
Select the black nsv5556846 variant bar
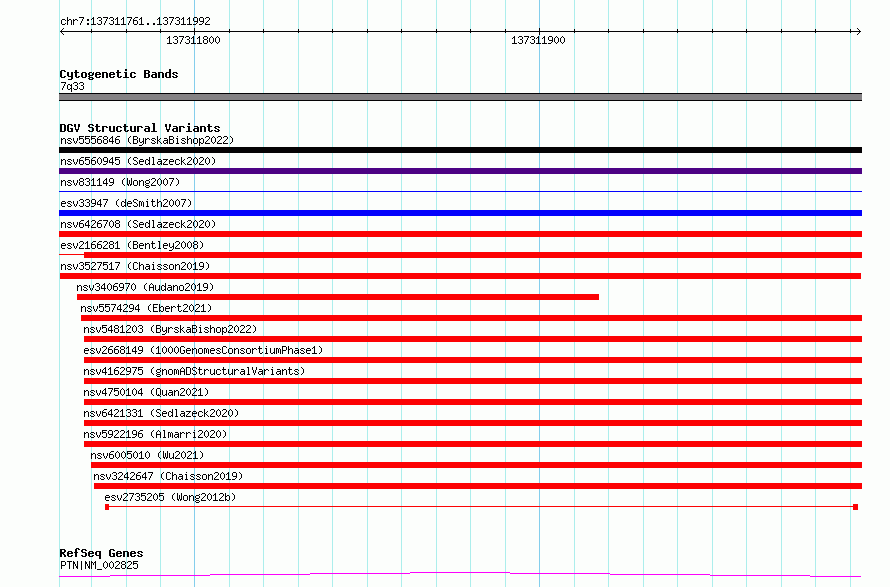coord(460,150)
